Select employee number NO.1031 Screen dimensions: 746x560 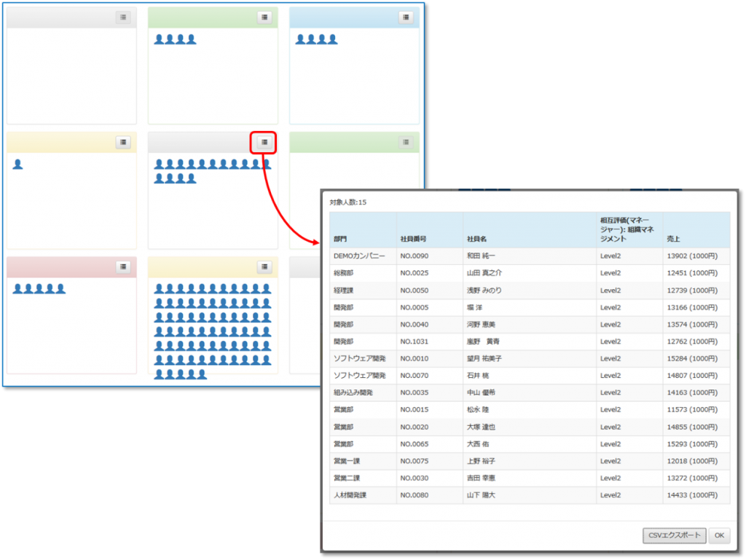(414, 342)
